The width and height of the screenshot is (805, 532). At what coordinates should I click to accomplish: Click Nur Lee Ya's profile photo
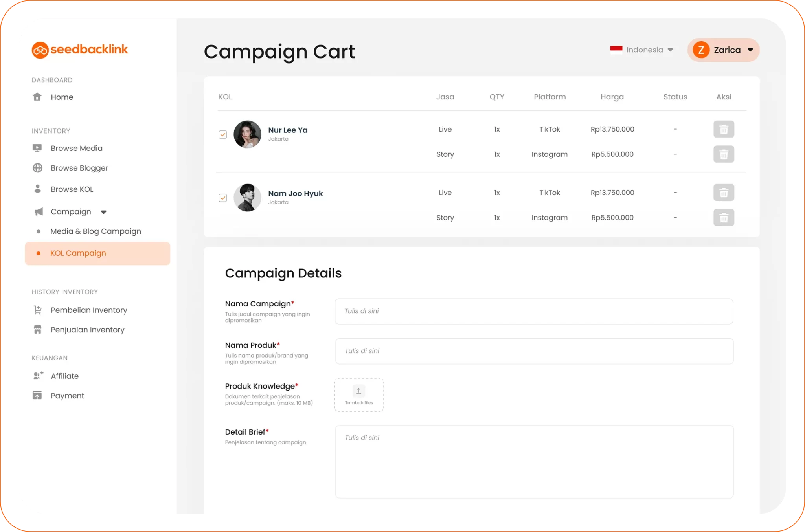(247, 134)
